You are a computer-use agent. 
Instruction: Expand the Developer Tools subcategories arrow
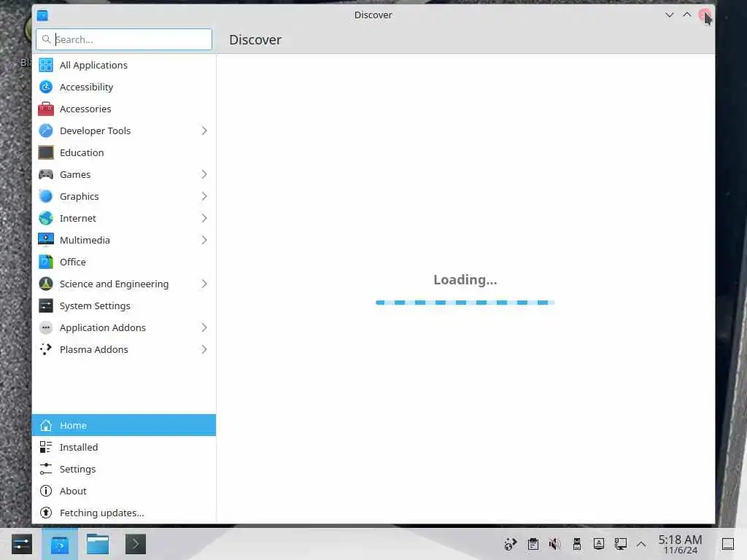pos(204,131)
